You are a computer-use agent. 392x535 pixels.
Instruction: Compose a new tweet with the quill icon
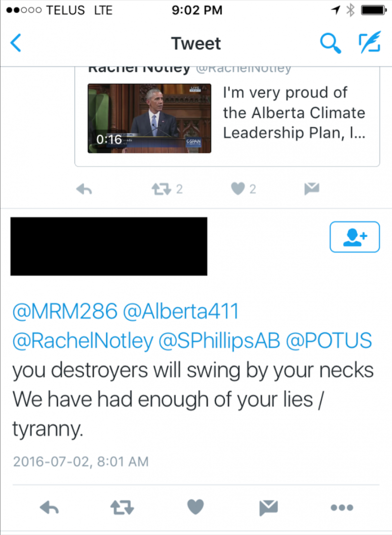coord(370,42)
